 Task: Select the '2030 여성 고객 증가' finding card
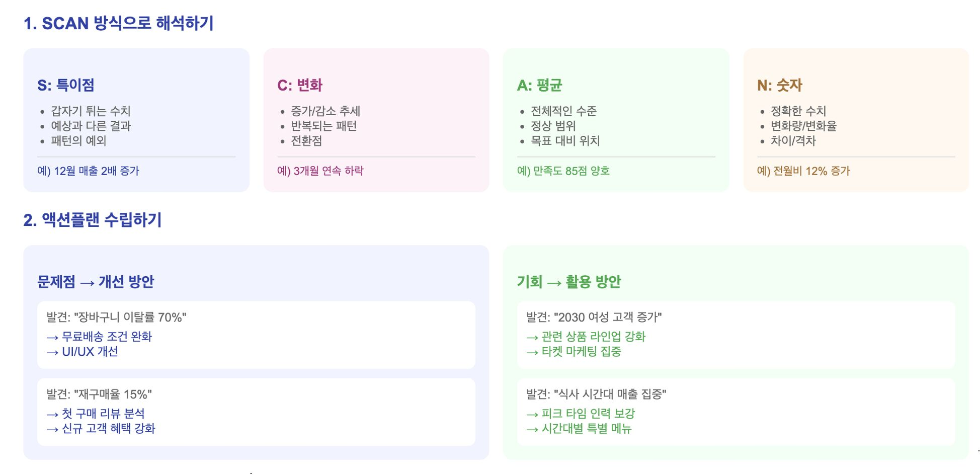tap(736, 335)
